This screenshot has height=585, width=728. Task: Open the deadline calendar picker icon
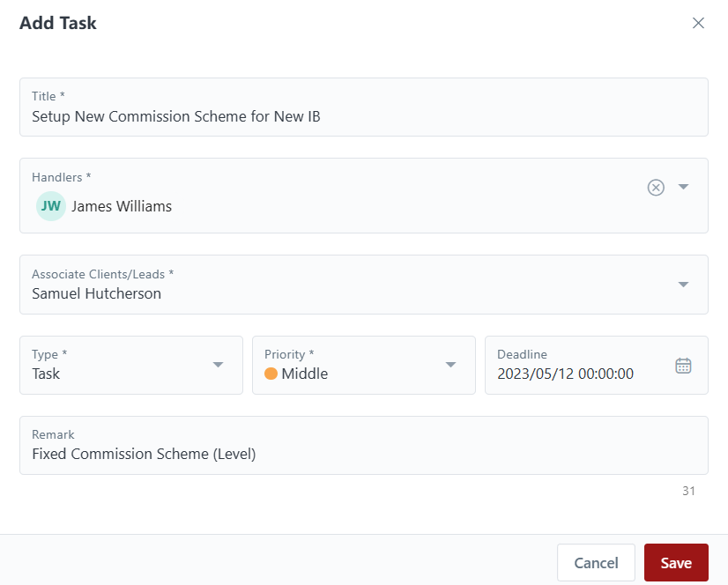click(683, 366)
